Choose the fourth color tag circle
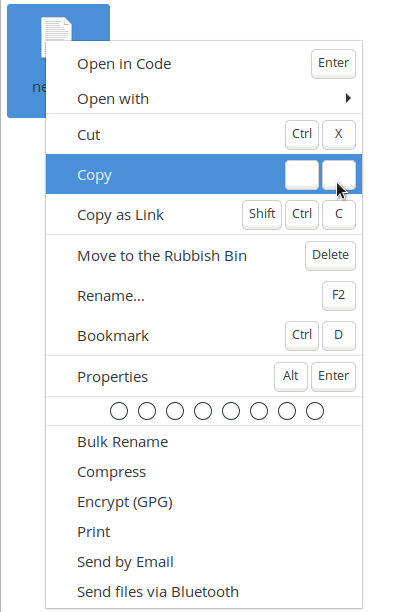The height and width of the screenshot is (612, 416). click(203, 411)
